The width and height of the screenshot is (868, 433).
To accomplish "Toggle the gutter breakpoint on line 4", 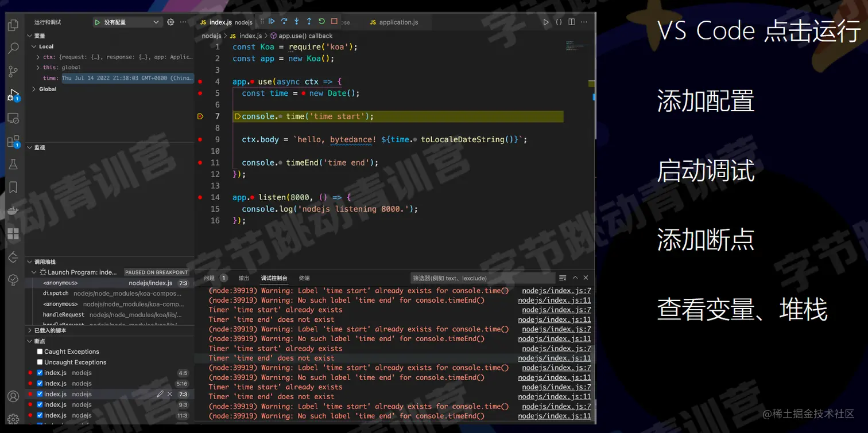I will point(200,81).
